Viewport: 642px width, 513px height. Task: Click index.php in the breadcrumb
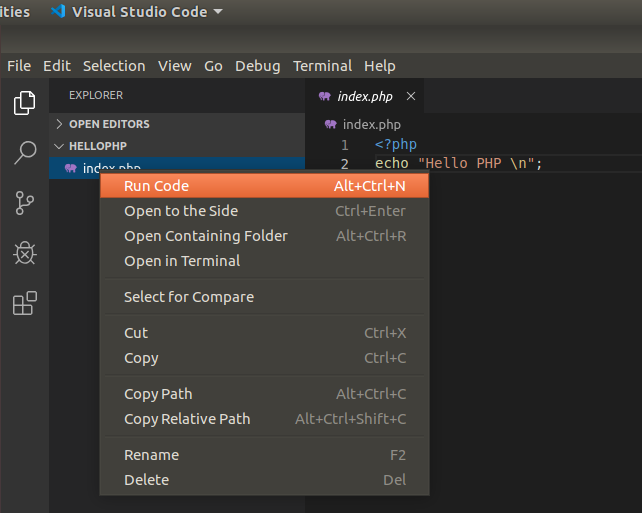pos(372,124)
